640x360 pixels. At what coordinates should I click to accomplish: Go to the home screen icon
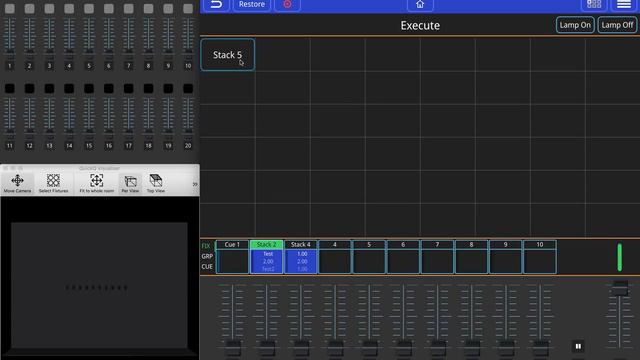coord(420,5)
